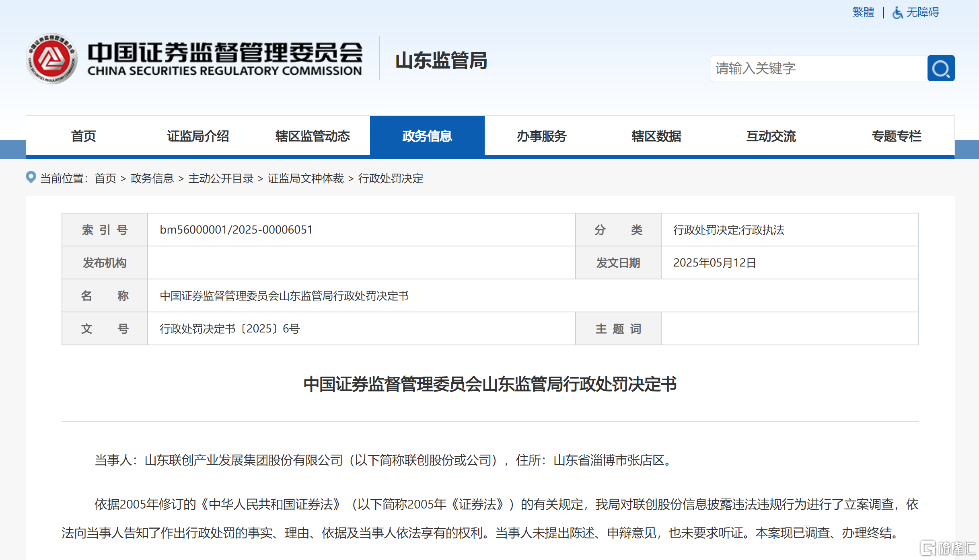Image resolution: width=979 pixels, height=560 pixels.
Task: Click breadcrumb link 行政处罚决定
Action: [x=391, y=178]
